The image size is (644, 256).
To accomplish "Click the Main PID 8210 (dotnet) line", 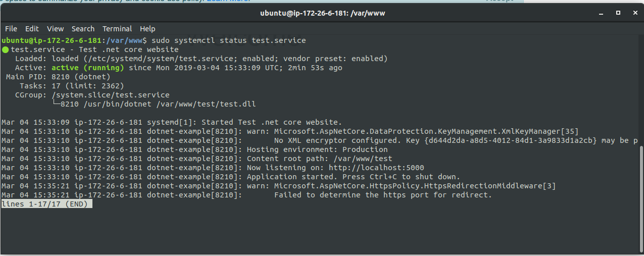I will tap(58, 77).
